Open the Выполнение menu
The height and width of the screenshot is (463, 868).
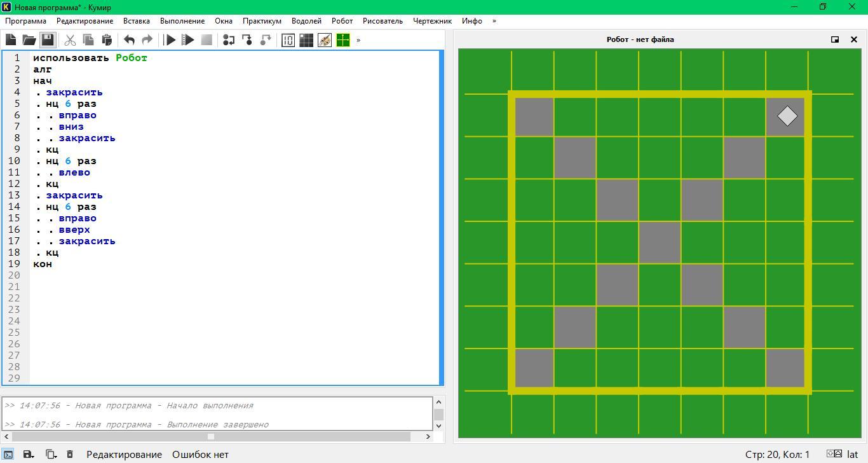coord(182,21)
